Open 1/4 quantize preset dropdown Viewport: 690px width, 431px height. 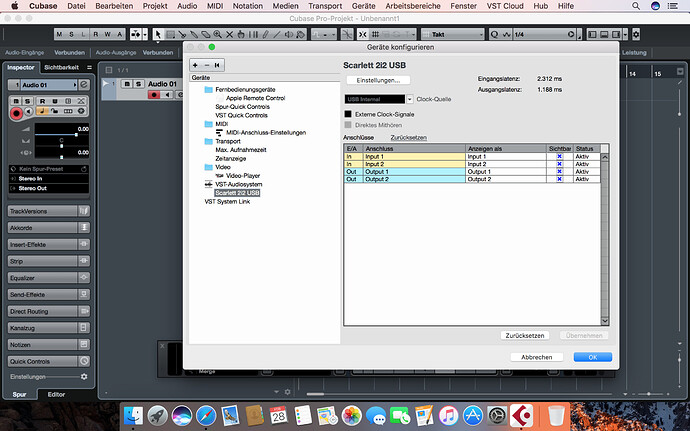[x=545, y=34]
